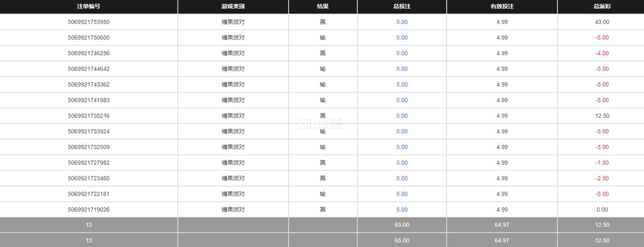Click the 有效投注 column header
644x247 pixels.
point(502,6)
